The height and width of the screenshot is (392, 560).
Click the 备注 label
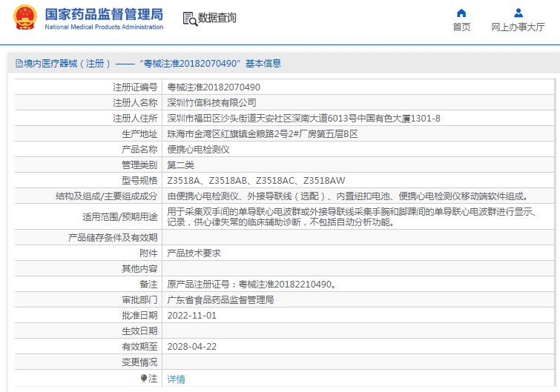coord(148,285)
